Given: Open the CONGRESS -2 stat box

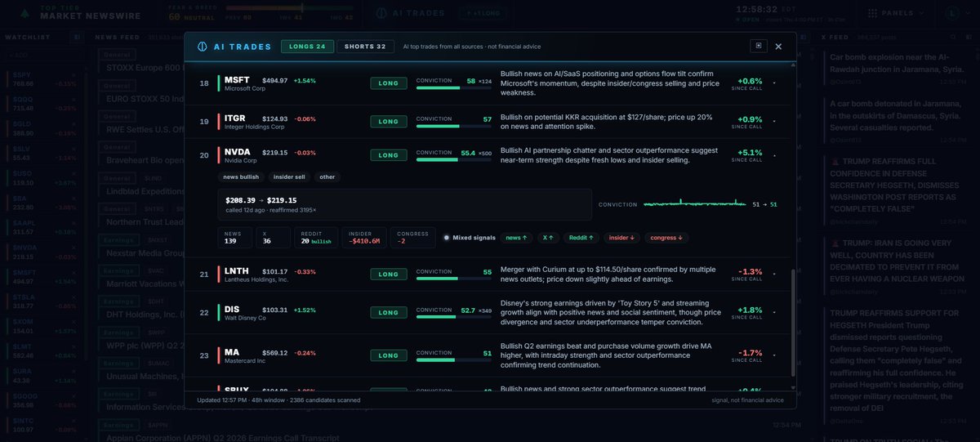Looking at the screenshot, I should [412, 237].
